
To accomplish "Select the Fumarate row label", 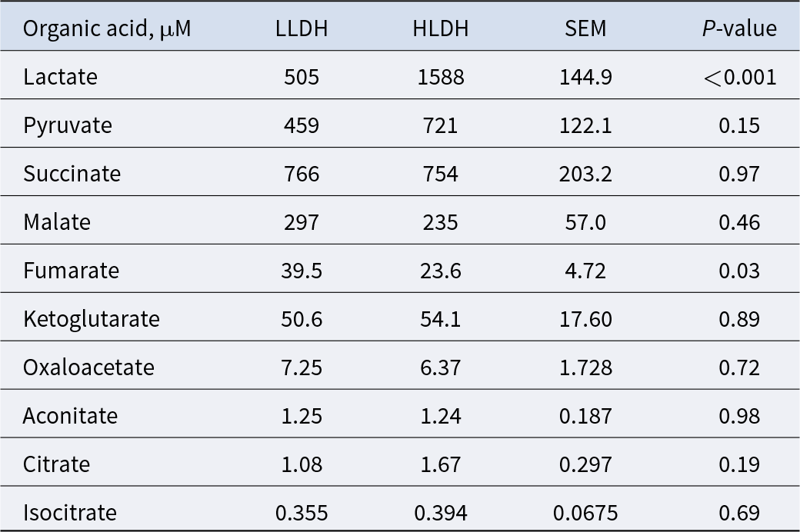I will [x=71, y=271].
